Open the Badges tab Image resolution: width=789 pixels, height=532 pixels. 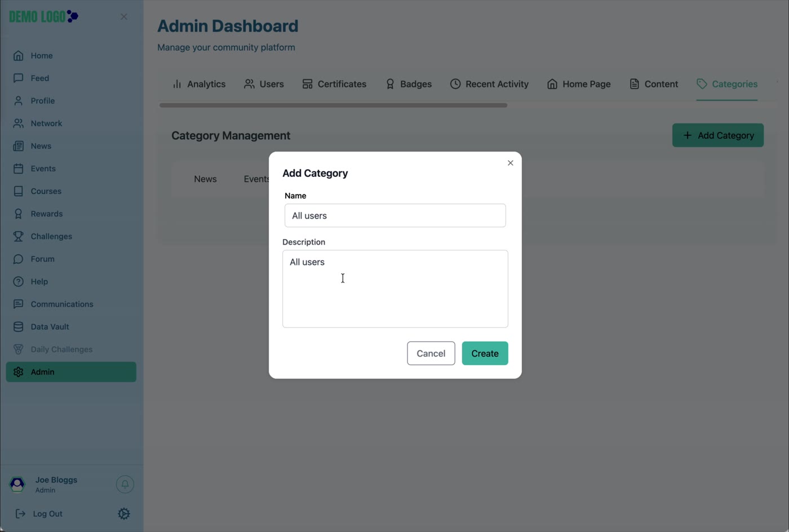point(409,84)
